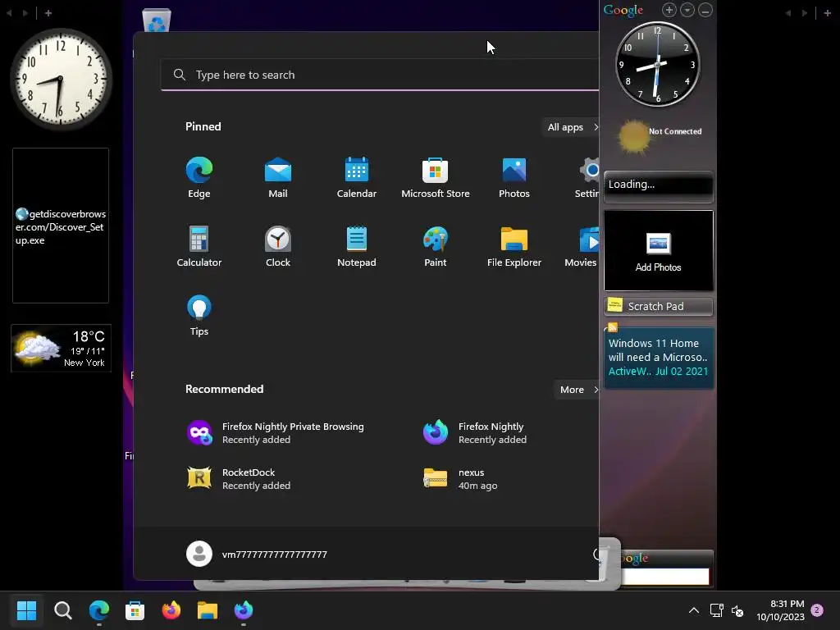Open Microsoft Store pinned app

436,178
